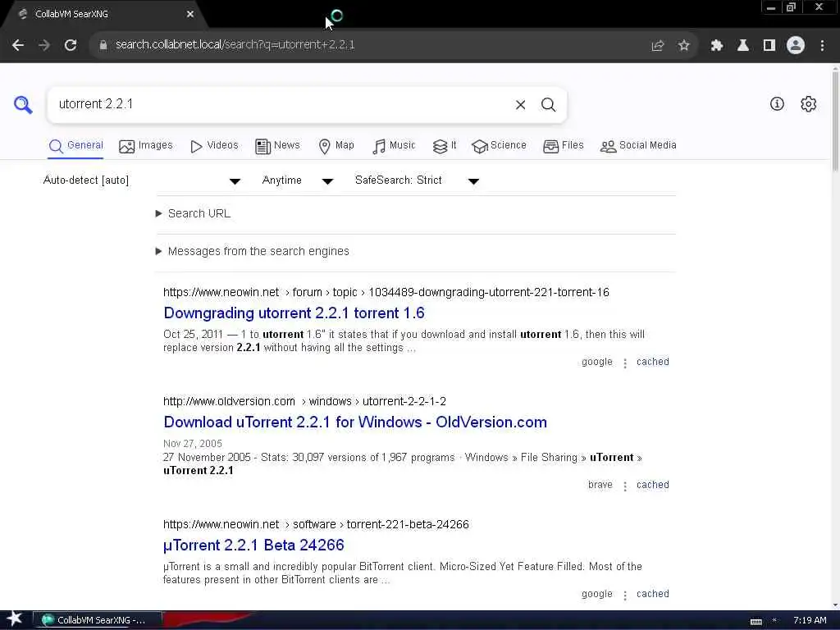Reload the page with the refresh icon
The width and height of the screenshot is (840, 630).
[71, 45]
